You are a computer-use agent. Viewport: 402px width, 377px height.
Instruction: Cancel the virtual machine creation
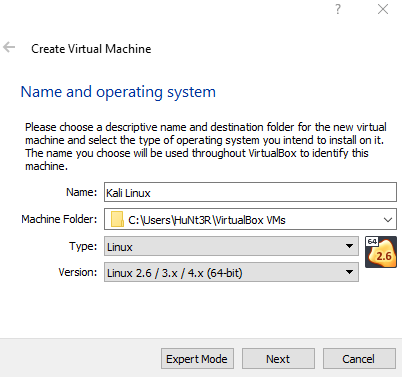(x=359, y=359)
